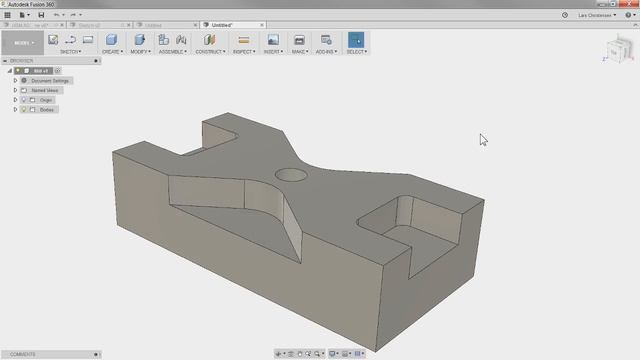
Task: Collapse the Browser panel header arrow
Action: (5, 61)
